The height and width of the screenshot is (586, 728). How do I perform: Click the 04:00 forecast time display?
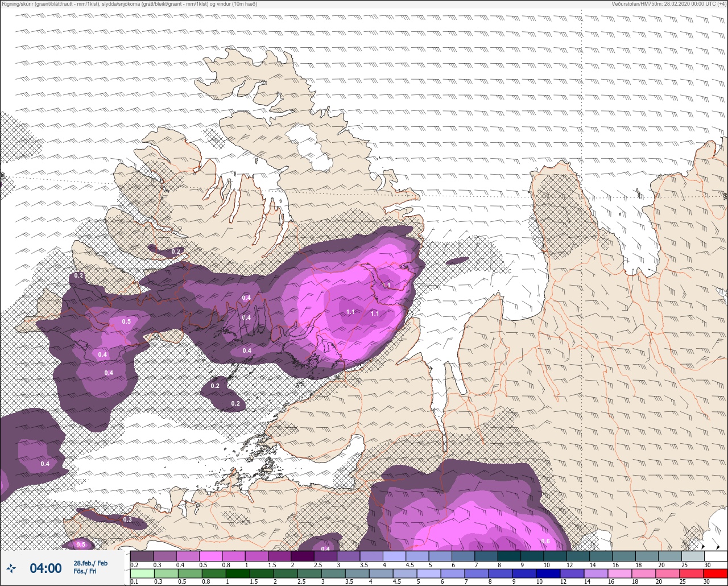(x=45, y=568)
